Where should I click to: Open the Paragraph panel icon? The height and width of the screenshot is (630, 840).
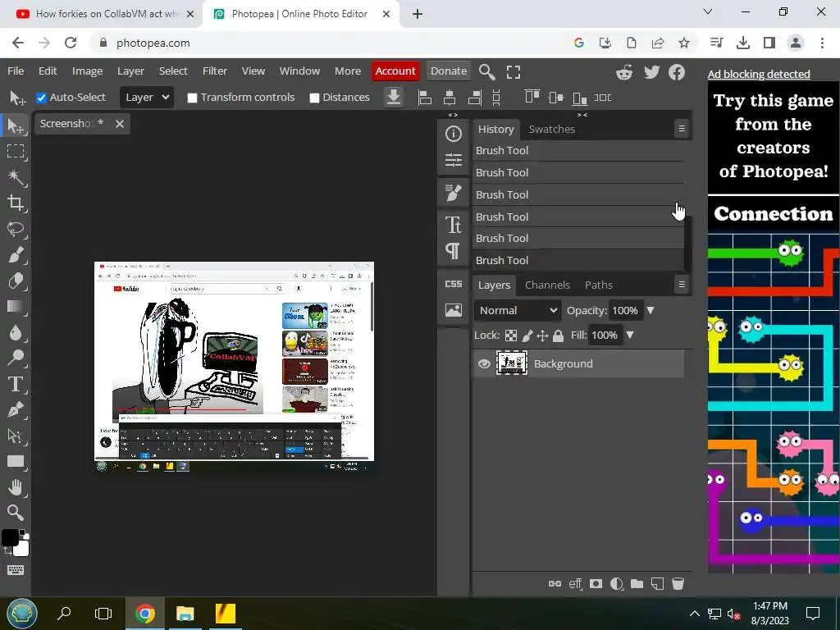(x=453, y=250)
